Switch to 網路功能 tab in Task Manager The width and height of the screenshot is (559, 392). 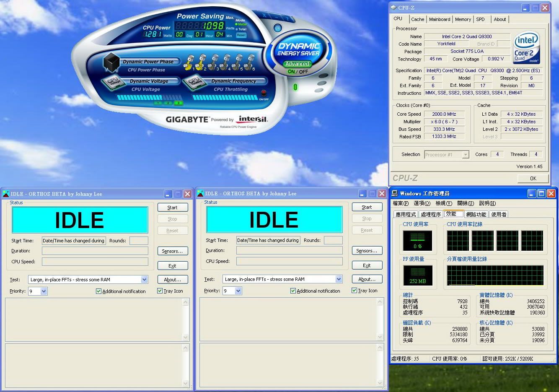[x=476, y=214]
